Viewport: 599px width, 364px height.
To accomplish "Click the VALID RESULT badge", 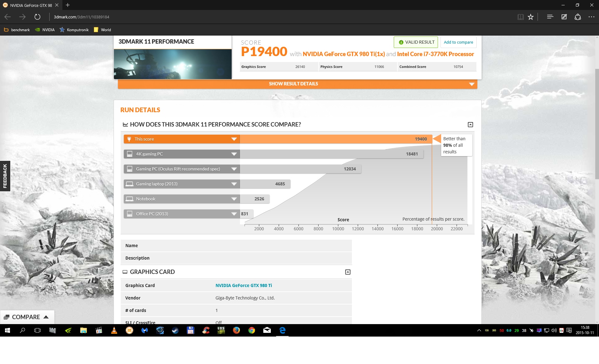I will coord(416,42).
